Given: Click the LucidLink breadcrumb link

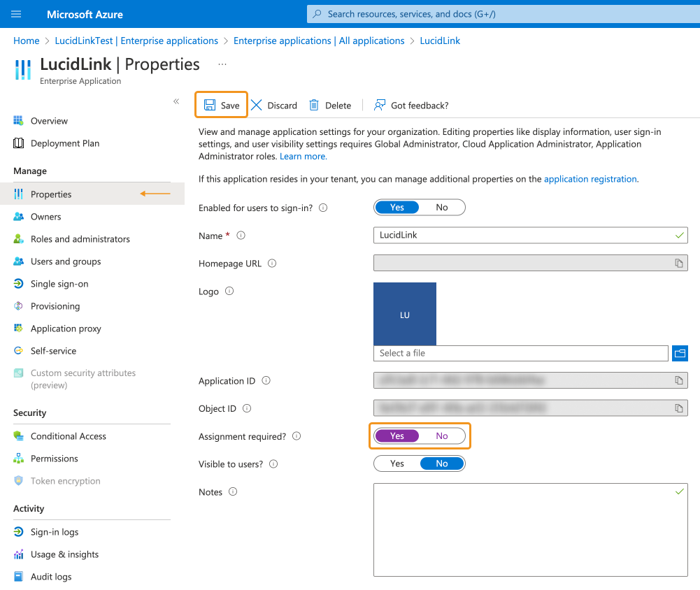Looking at the screenshot, I should (440, 41).
